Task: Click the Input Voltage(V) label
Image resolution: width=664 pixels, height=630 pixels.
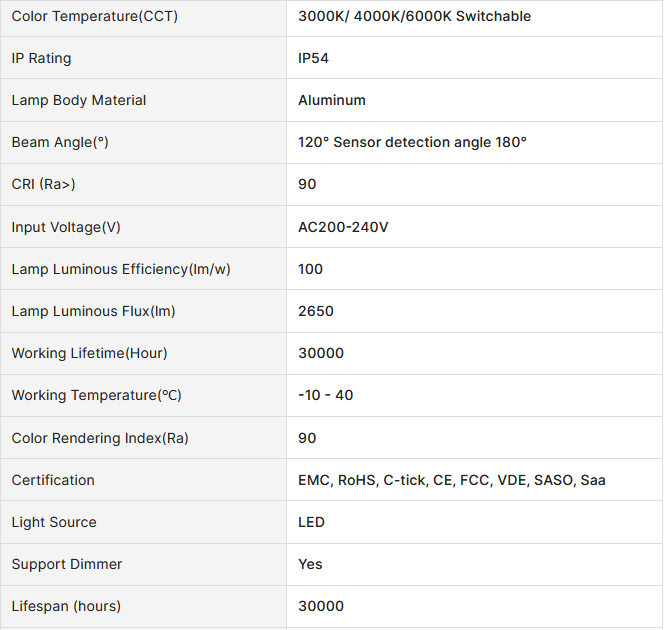Action: coord(66,227)
